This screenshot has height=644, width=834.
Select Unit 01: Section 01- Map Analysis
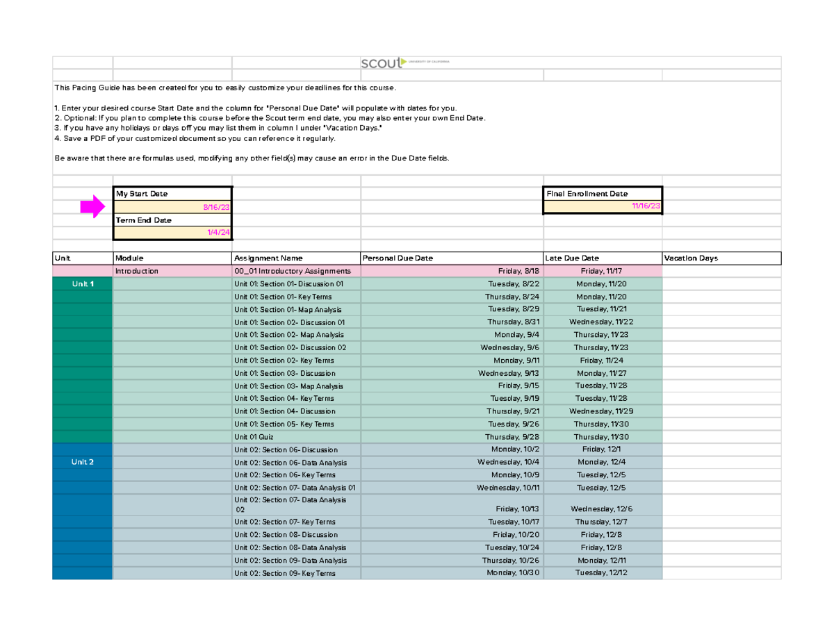coord(296,309)
